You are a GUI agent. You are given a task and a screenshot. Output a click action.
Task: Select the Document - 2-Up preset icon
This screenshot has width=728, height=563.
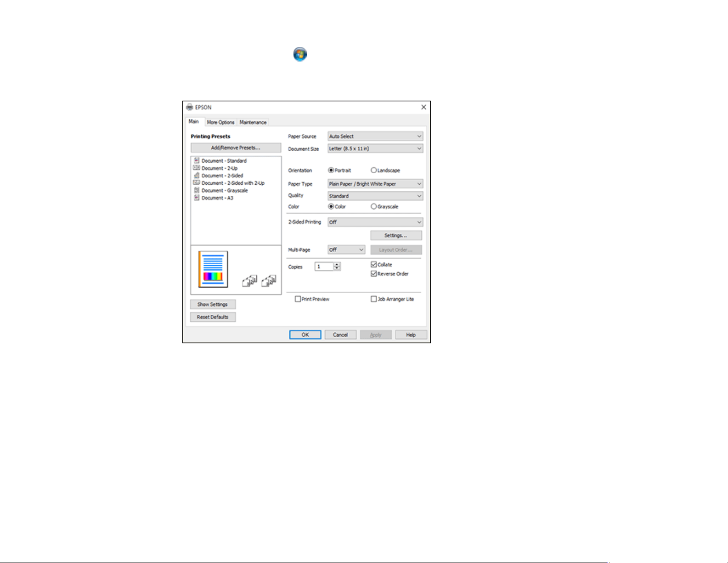(197, 168)
